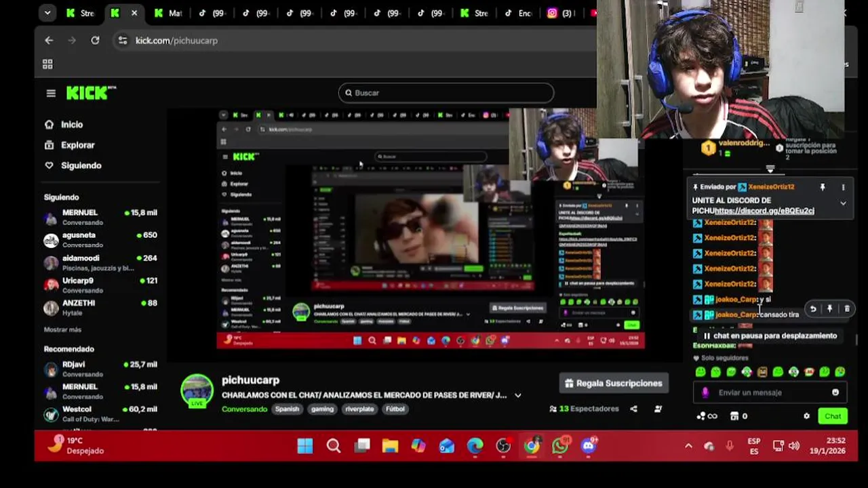Click the pin icon in pinned message
868x488 pixels.
click(x=823, y=187)
